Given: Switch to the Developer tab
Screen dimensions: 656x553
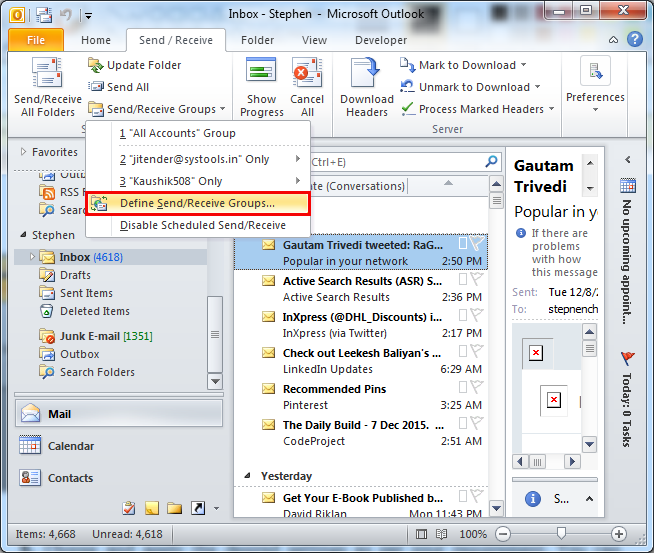Looking at the screenshot, I should pos(381,40).
